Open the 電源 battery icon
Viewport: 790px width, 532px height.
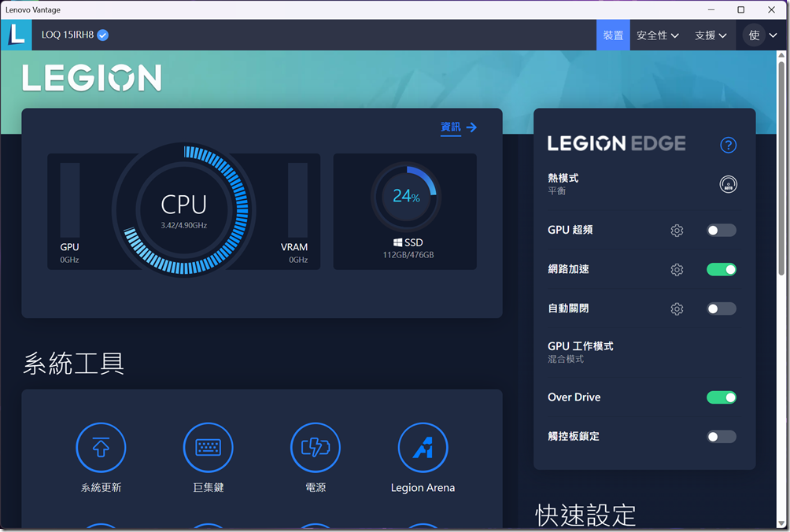(x=316, y=447)
